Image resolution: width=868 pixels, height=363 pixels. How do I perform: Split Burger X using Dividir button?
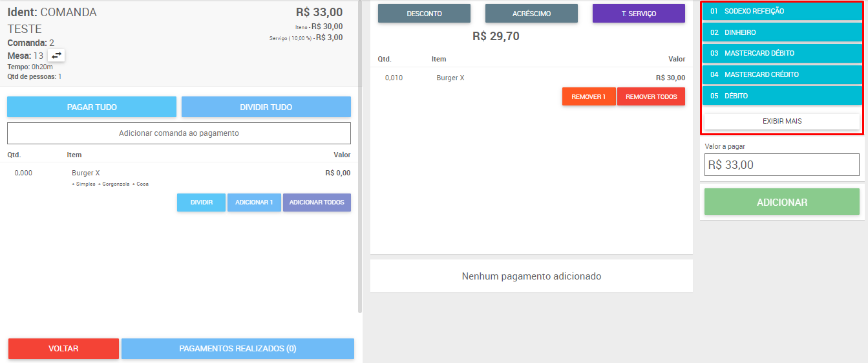pos(202,203)
